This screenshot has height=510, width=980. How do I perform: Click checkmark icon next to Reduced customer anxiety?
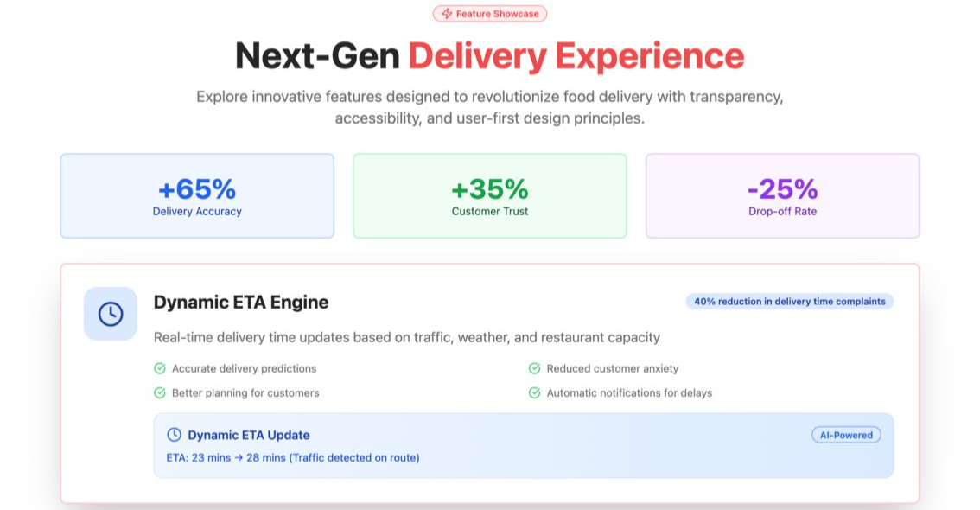(x=535, y=368)
